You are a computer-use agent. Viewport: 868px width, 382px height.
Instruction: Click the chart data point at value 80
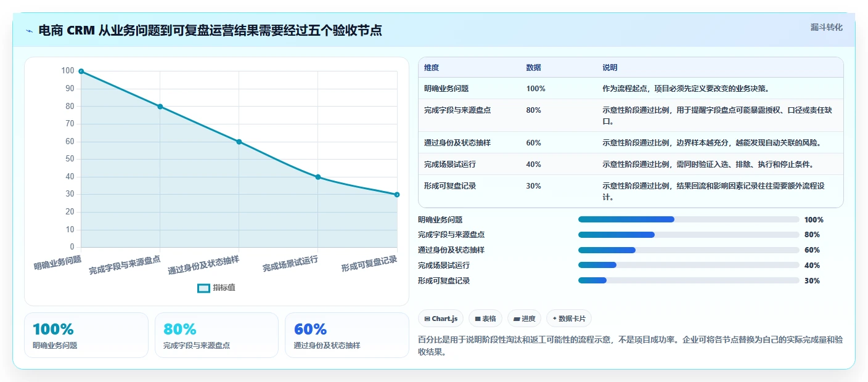[160, 107]
